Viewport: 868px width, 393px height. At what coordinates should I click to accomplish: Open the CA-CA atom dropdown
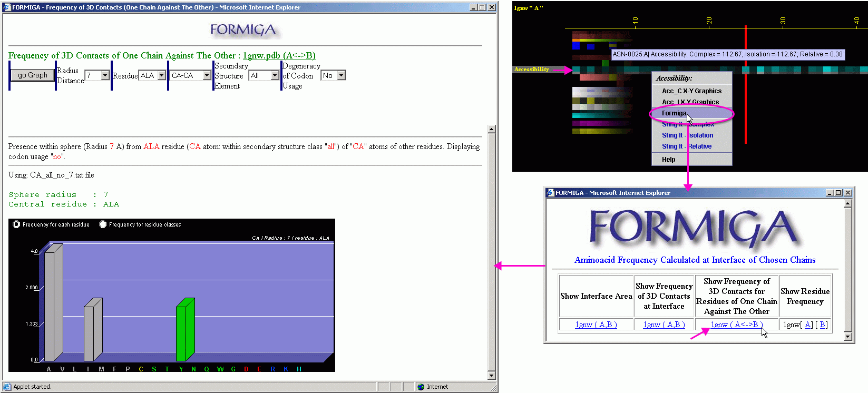(x=207, y=76)
